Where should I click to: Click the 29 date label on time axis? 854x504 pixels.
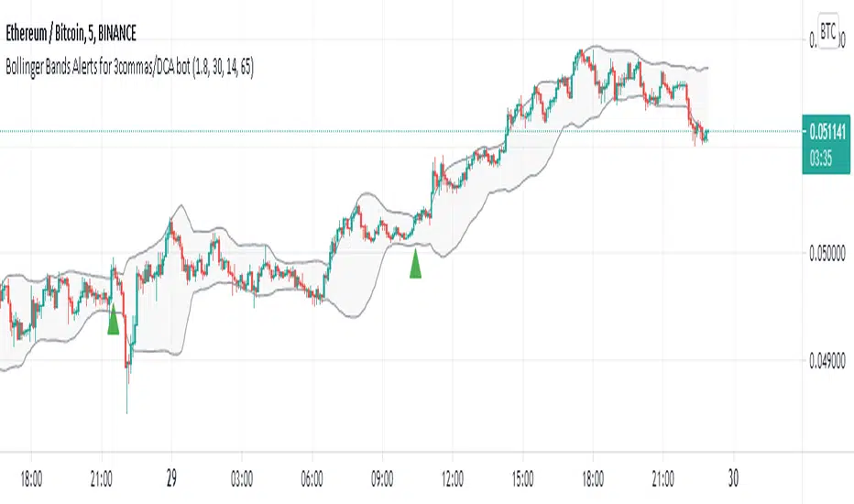click(171, 478)
